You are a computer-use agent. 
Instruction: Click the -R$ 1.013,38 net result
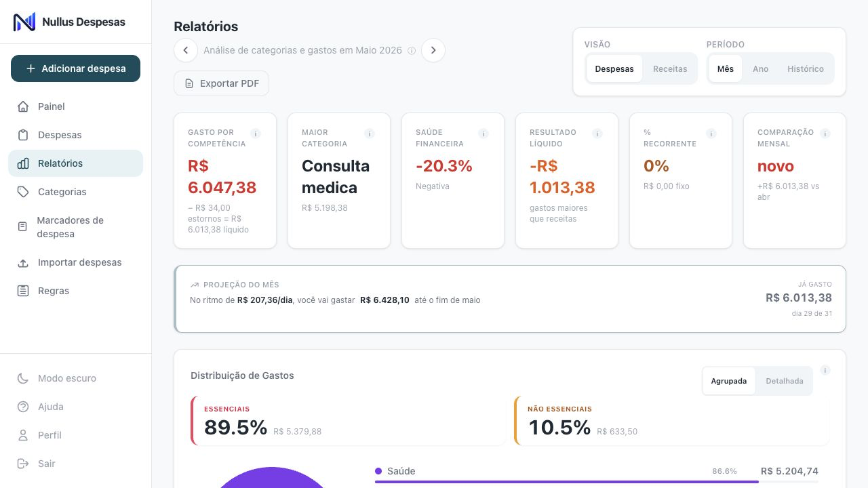pos(562,177)
